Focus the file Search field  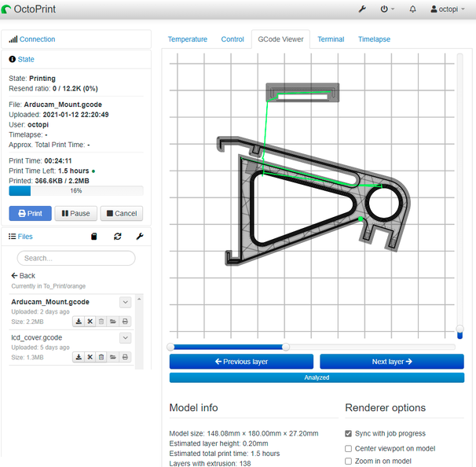pos(76,258)
